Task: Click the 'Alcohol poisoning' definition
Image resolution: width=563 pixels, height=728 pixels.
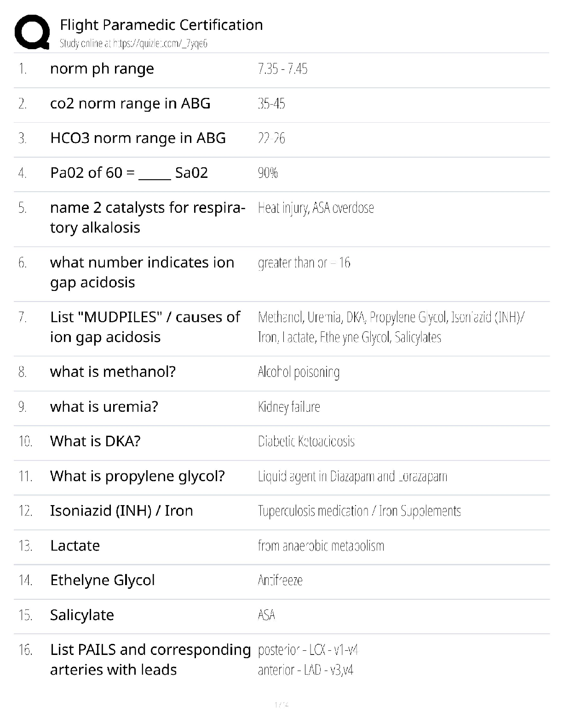Action: [299, 372]
